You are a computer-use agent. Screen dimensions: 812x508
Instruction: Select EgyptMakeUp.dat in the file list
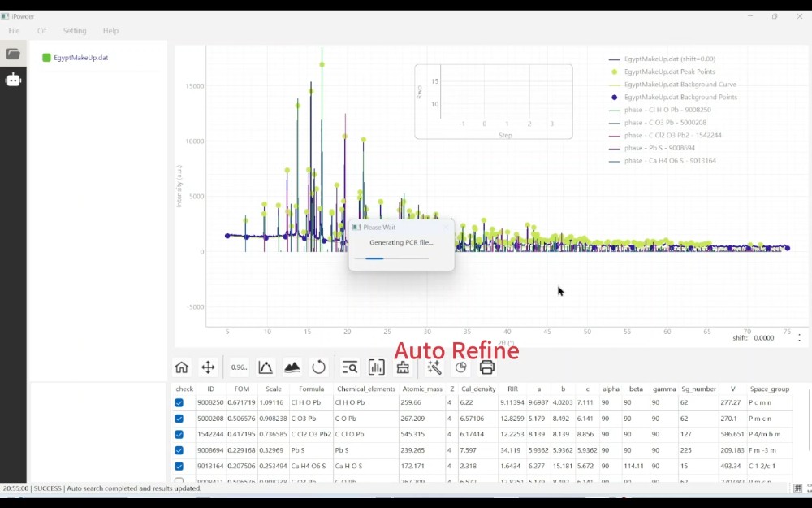[80, 58]
